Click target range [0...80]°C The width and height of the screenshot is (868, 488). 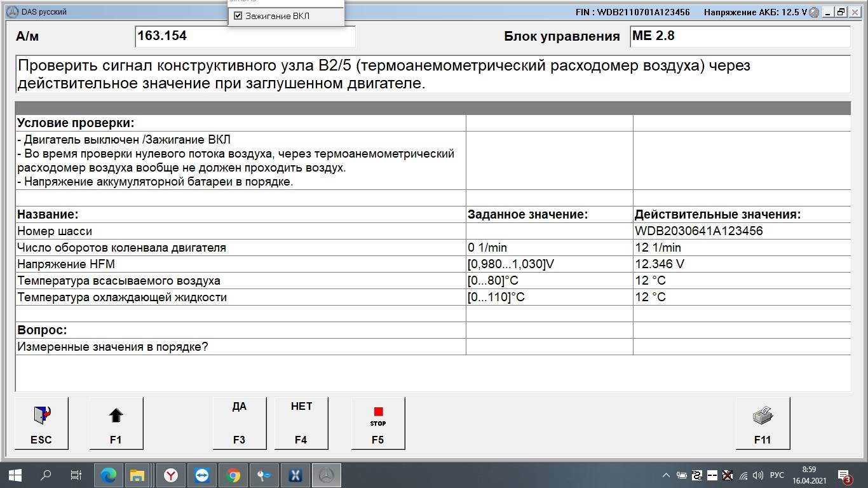pyautogui.click(x=493, y=281)
